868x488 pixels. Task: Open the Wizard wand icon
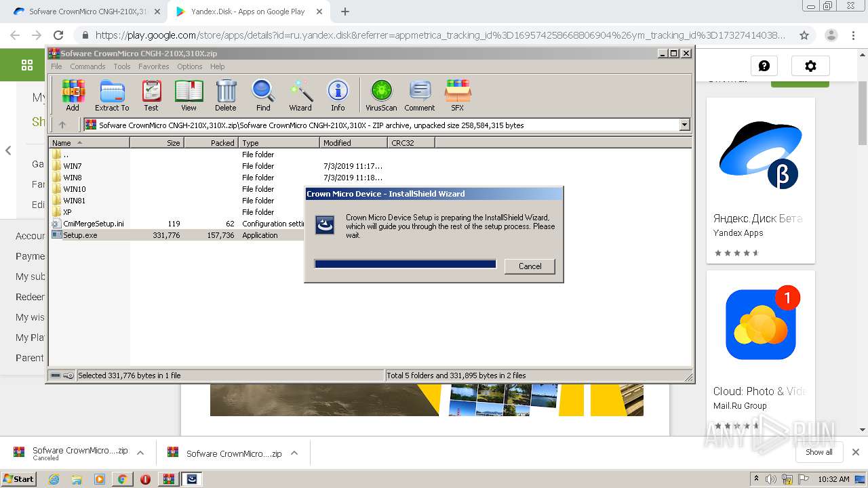pos(300,95)
